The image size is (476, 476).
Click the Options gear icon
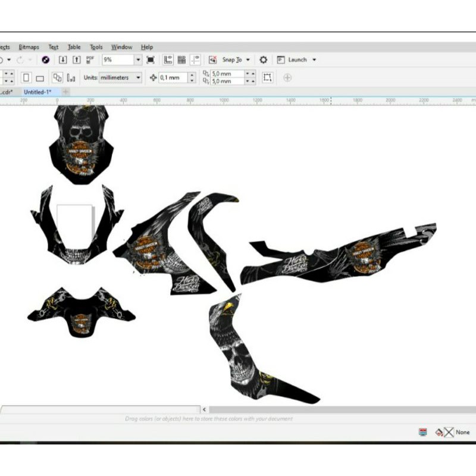pos(262,59)
